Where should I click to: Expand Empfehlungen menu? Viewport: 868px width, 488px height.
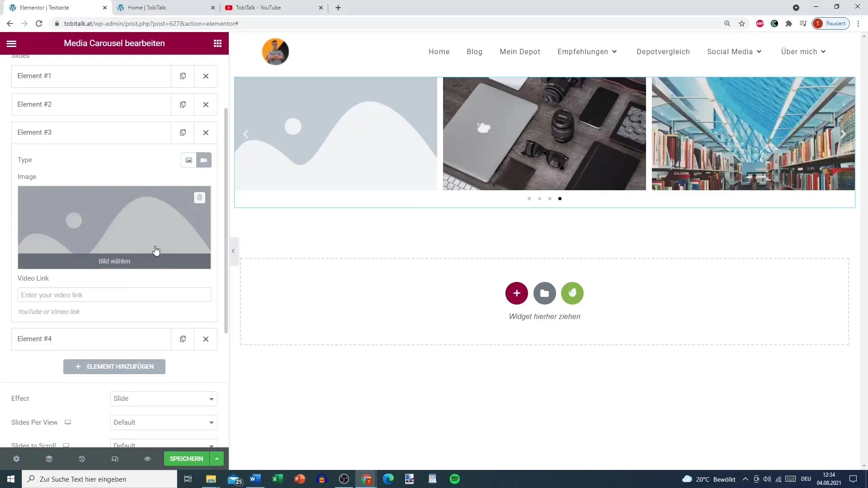587,52
